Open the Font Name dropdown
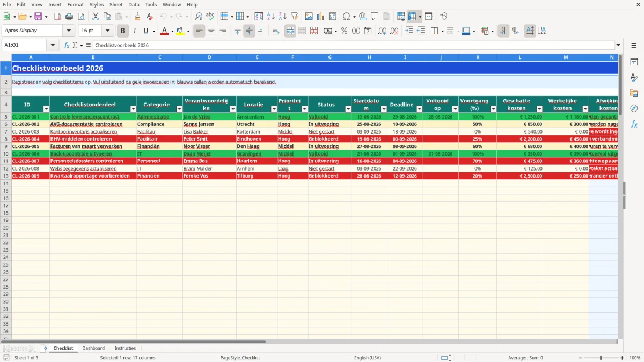This screenshot has width=644, height=362. [x=69, y=31]
